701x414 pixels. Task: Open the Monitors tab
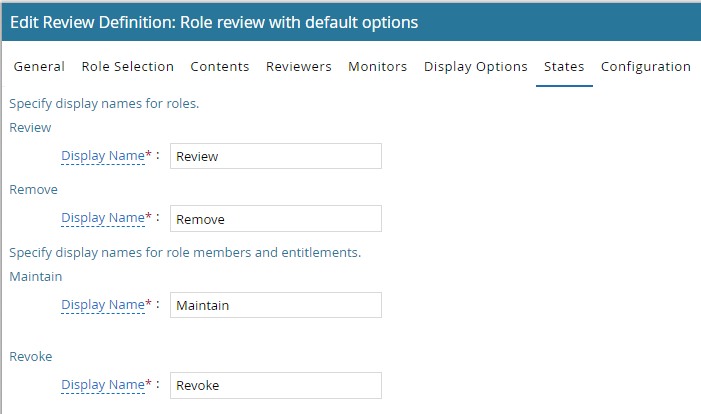[x=377, y=67]
